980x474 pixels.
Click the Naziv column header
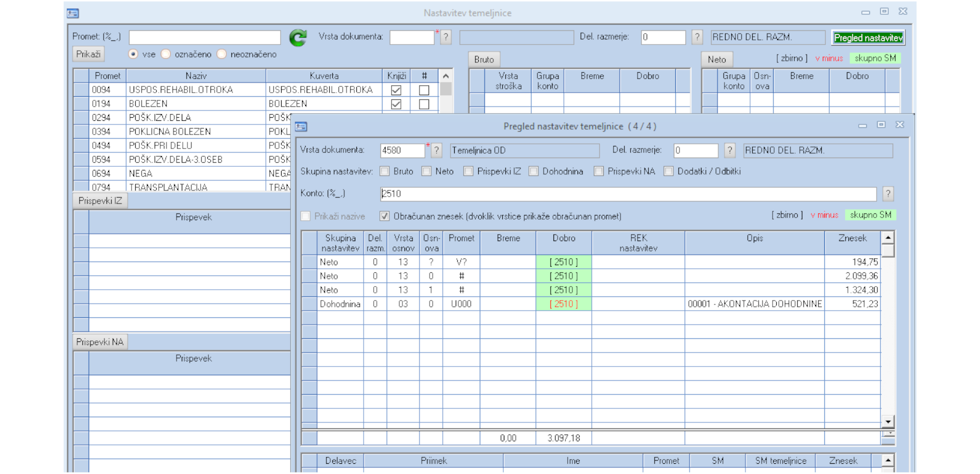coord(196,76)
